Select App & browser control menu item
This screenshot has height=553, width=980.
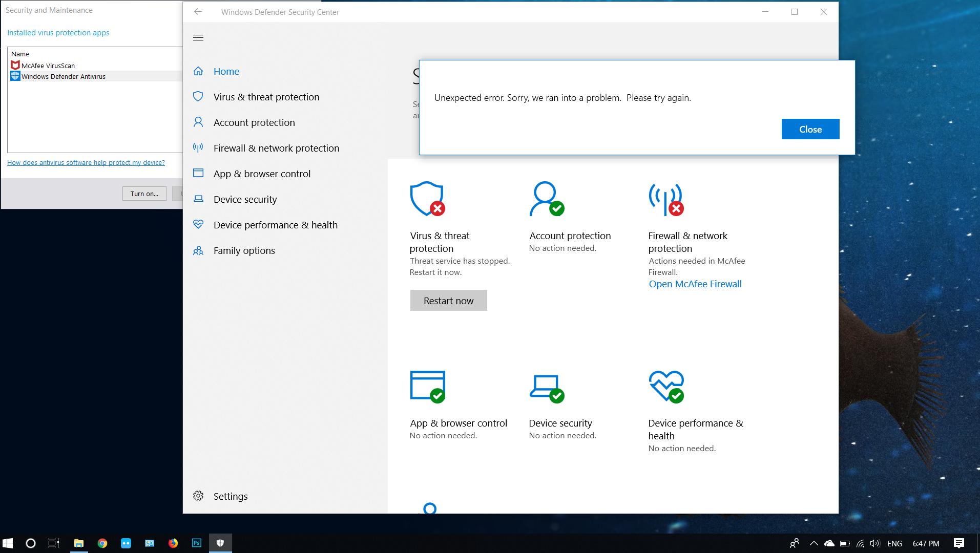point(262,174)
